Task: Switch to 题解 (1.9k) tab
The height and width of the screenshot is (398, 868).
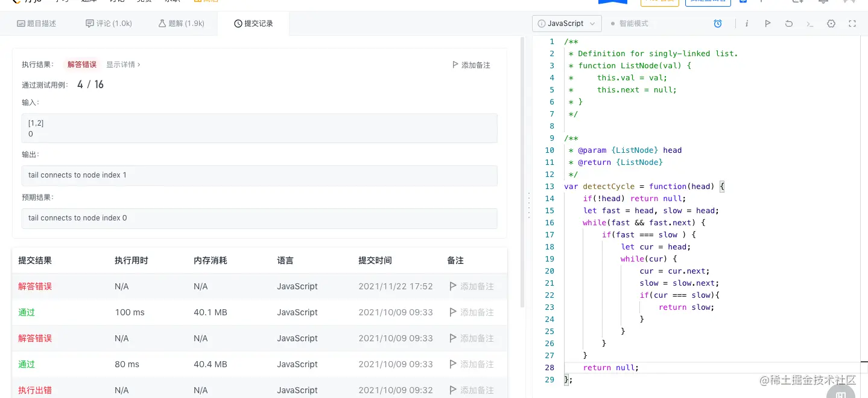Action: pyautogui.click(x=182, y=24)
